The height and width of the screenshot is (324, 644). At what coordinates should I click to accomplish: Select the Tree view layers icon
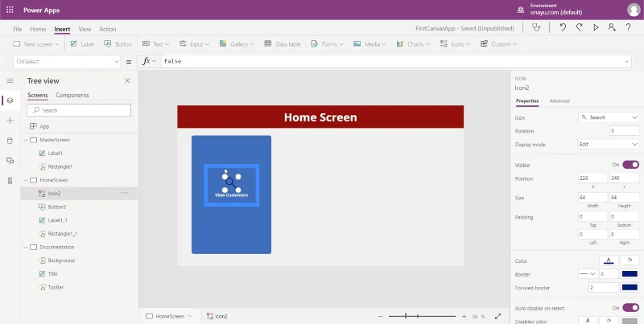tap(10, 100)
